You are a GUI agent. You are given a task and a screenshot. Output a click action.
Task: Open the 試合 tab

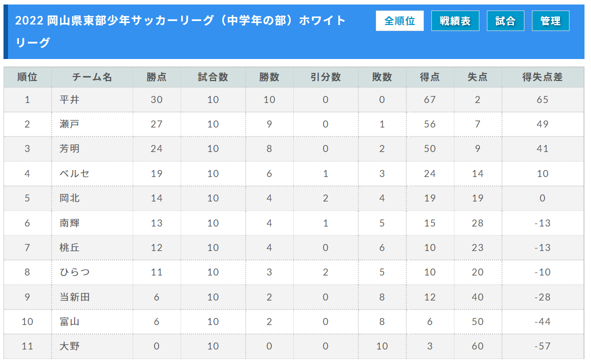(505, 20)
